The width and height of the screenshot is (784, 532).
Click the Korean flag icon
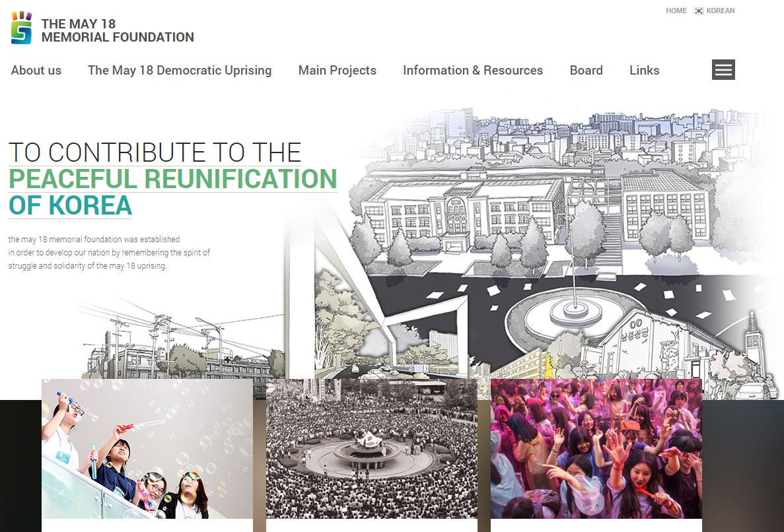[x=699, y=11]
